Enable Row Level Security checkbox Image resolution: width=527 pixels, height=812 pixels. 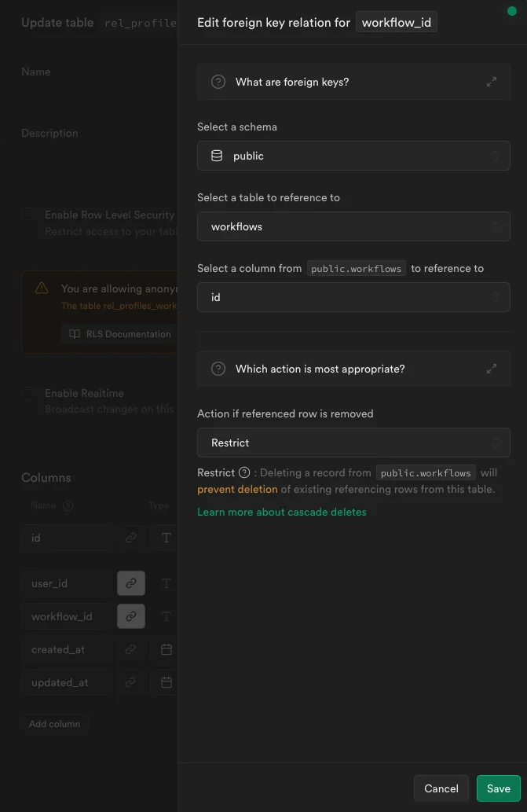[x=28, y=213]
